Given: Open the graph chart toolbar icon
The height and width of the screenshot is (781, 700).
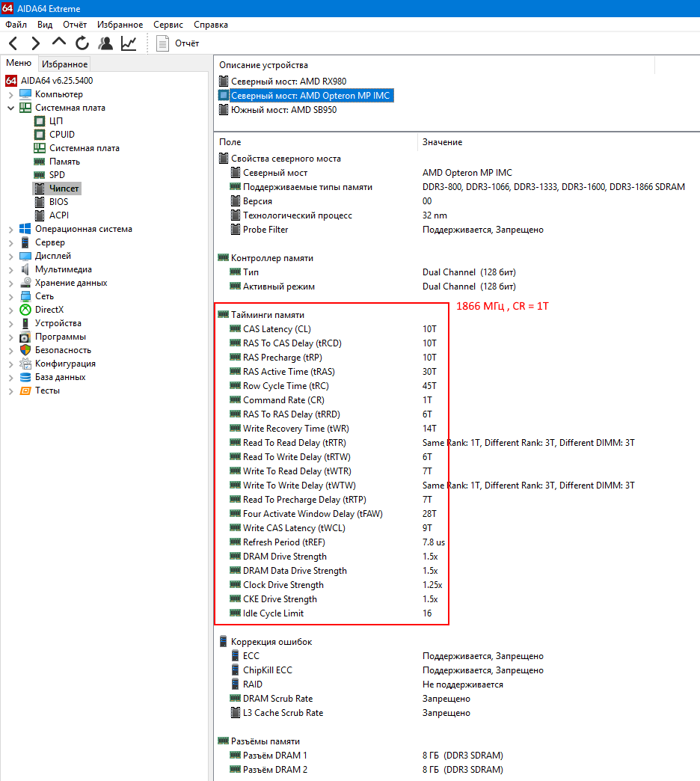Looking at the screenshot, I should click(x=129, y=43).
